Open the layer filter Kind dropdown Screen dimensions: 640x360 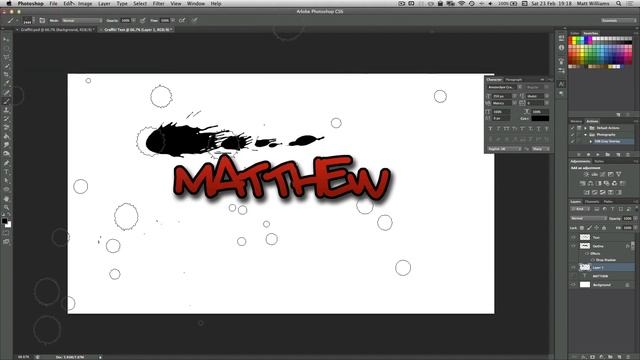coord(581,209)
